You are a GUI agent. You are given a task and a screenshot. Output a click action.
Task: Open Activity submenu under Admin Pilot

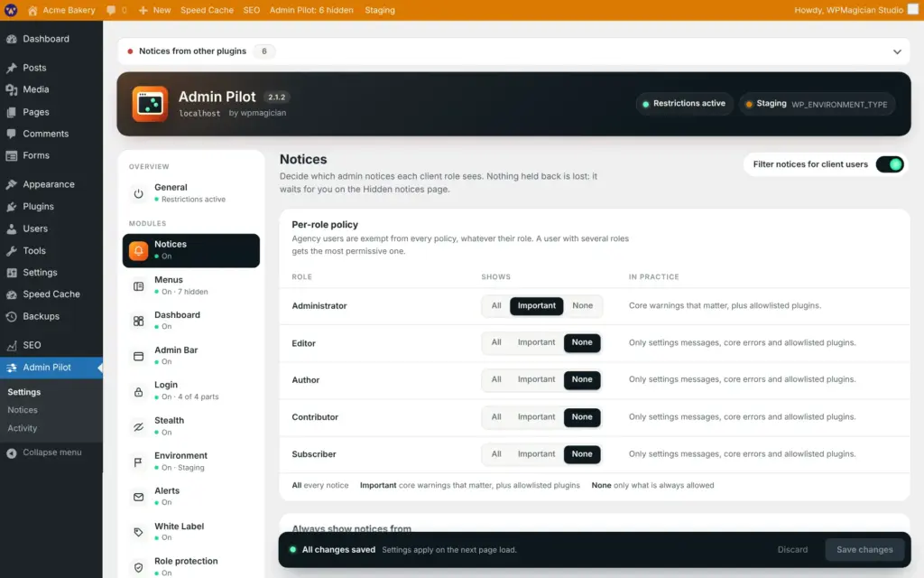click(x=23, y=428)
